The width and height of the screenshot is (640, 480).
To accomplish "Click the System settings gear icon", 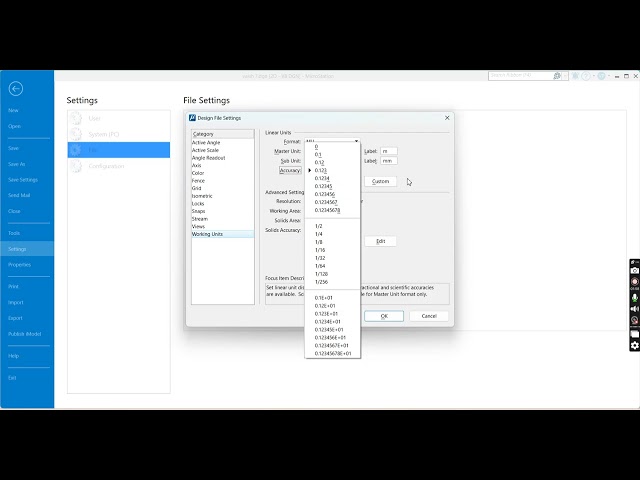I will coord(76,134).
